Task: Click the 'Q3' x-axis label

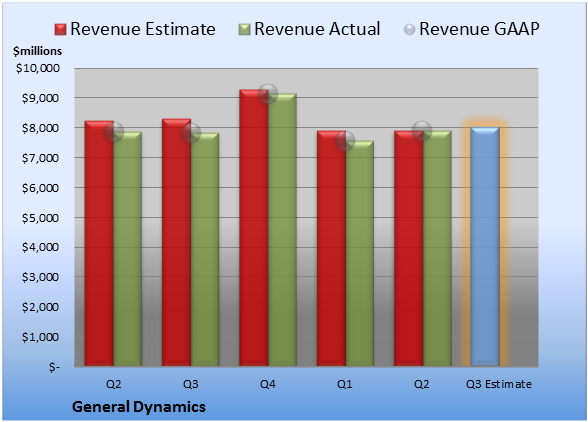Action: coord(191,384)
